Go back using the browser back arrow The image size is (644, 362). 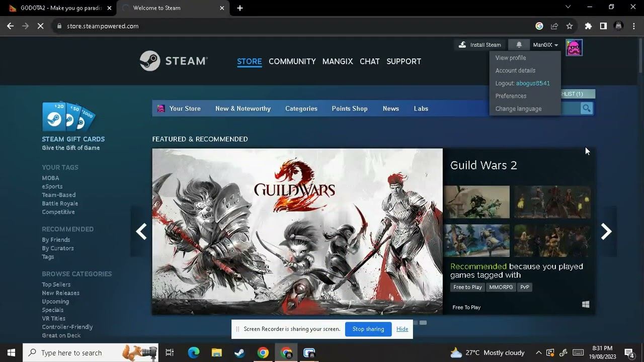(10, 26)
